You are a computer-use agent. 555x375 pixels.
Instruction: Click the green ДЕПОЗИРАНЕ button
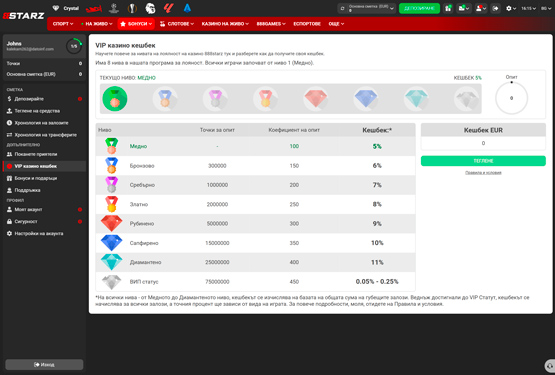(x=419, y=8)
